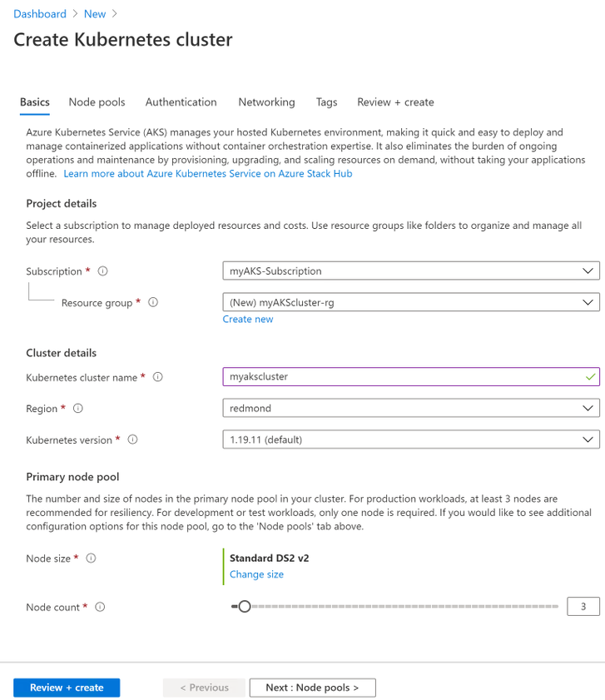Click the Cluster details heading
605x700 pixels.
[x=62, y=353]
